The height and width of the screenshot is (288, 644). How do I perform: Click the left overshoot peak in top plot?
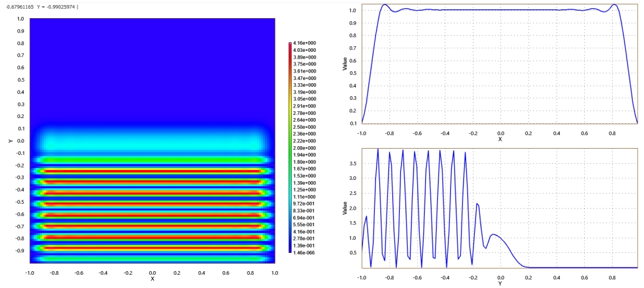pos(385,5)
